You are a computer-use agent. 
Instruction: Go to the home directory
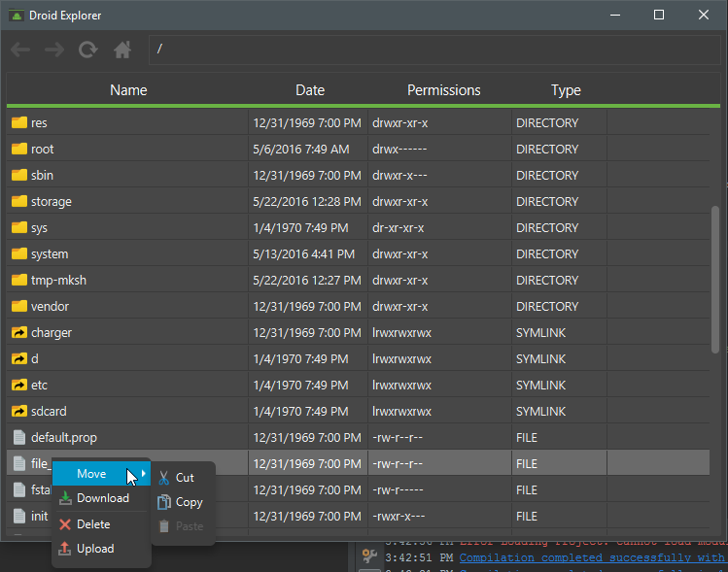pyautogui.click(x=122, y=50)
